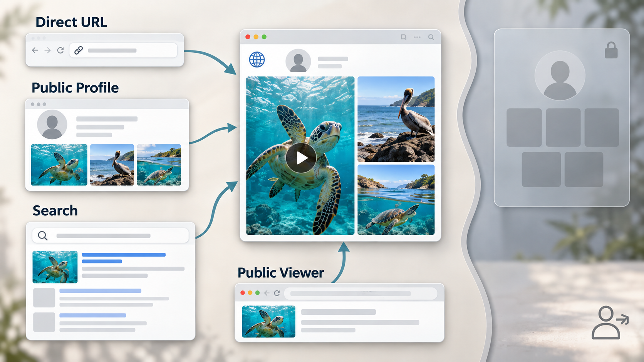Click the globe icon in main window
644x362 pixels.
click(257, 60)
